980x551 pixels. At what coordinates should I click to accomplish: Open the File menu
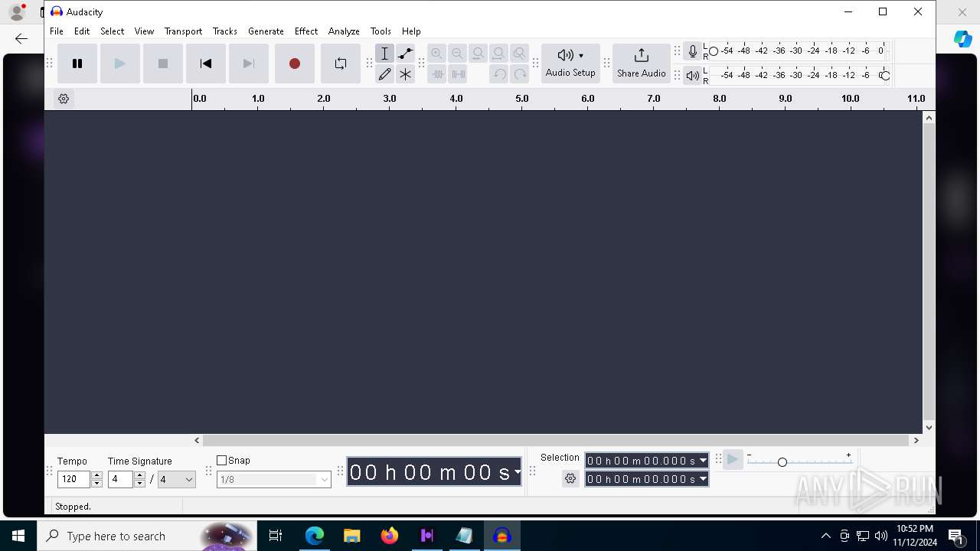pos(57,31)
